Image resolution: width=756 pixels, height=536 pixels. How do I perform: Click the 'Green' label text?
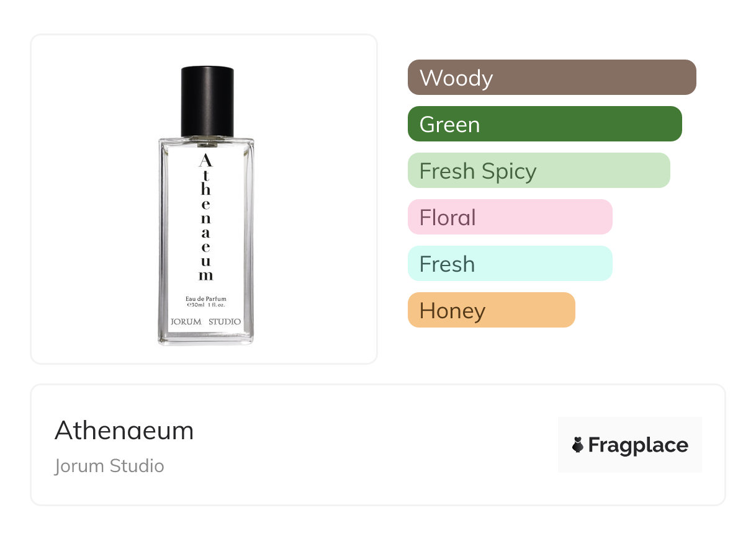coord(449,125)
